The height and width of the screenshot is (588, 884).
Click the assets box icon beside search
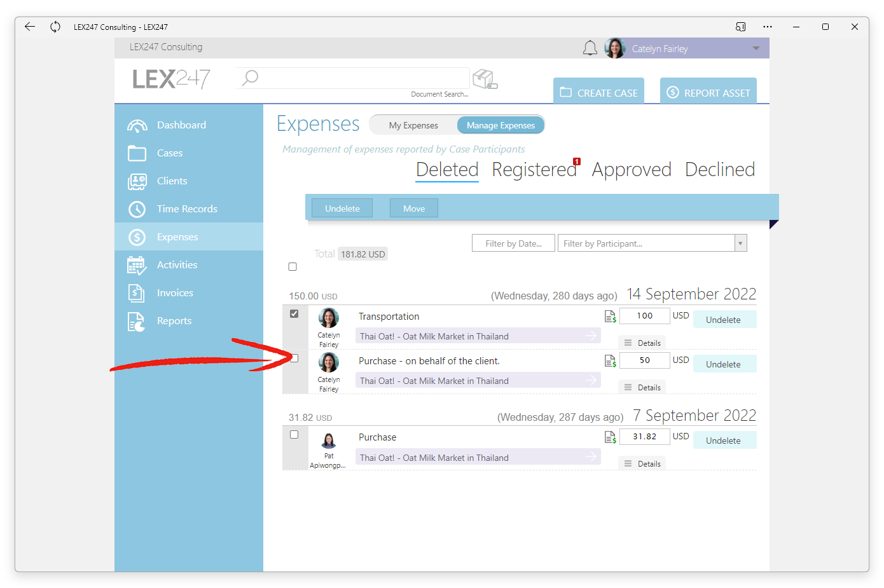point(485,79)
